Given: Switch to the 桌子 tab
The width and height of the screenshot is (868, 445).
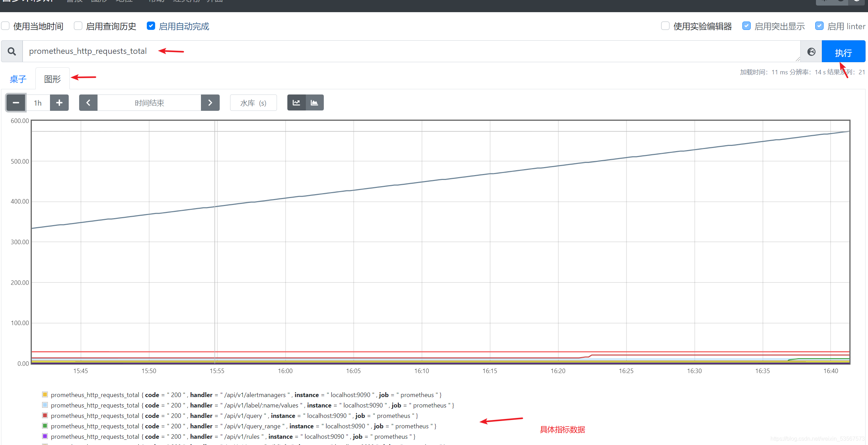Looking at the screenshot, I should point(18,79).
